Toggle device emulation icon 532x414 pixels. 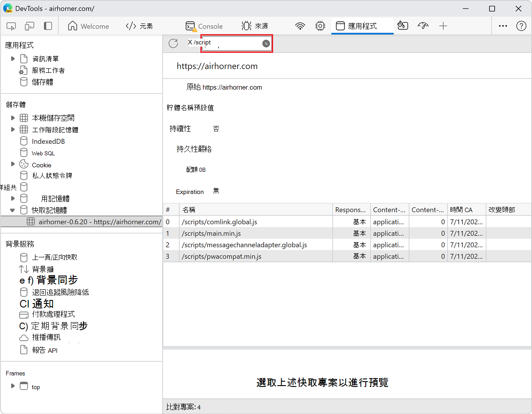coord(30,26)
